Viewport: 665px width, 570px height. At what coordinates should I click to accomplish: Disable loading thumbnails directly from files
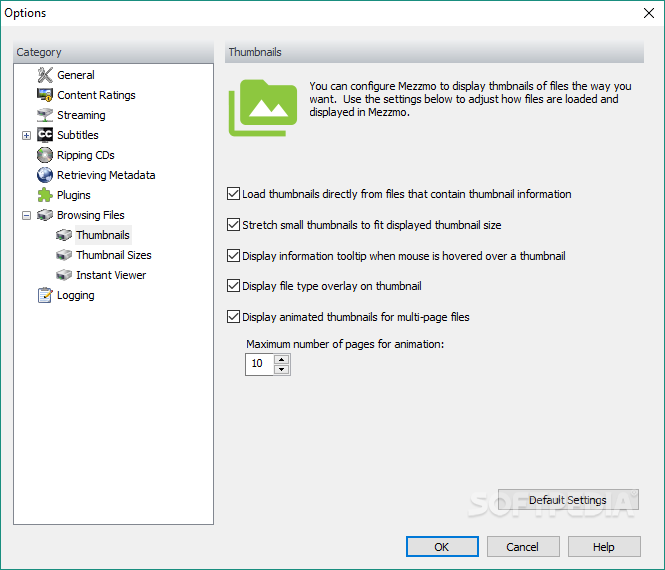(233, 194)
